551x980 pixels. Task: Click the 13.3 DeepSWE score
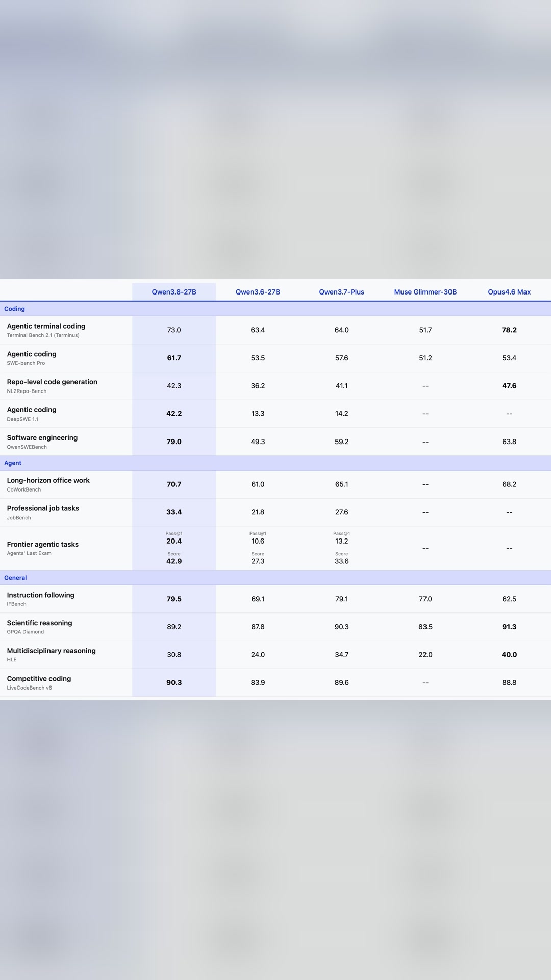258,414
